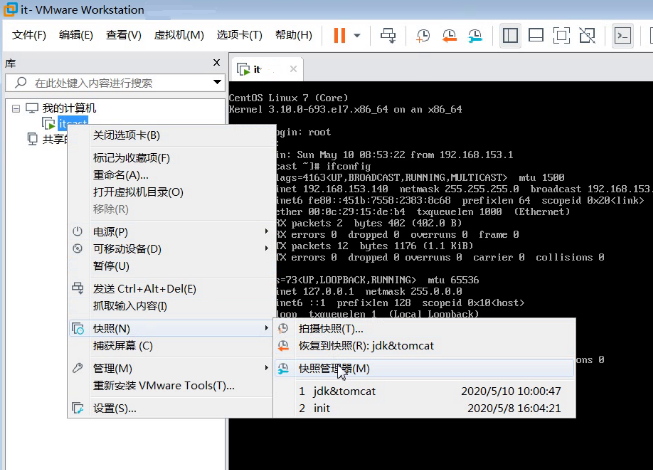
Task: Enter full screen mode via toolbar icon
Action: (x=561, y=35)
